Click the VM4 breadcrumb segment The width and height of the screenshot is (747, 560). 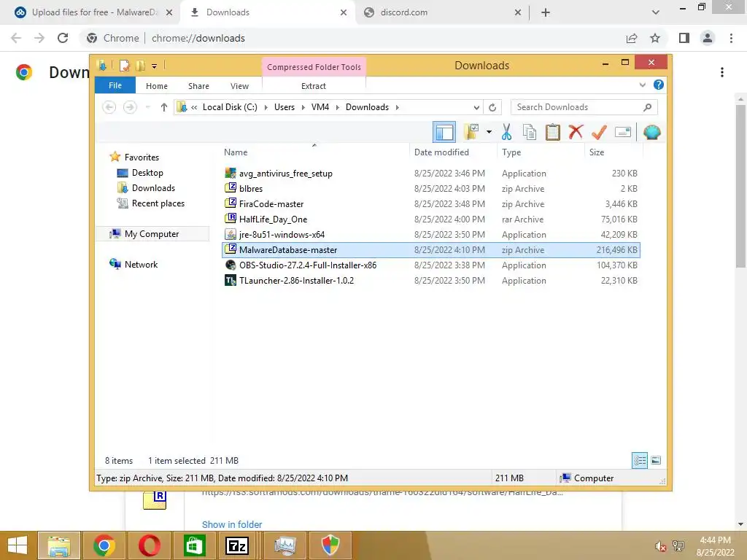click(320, 107)
